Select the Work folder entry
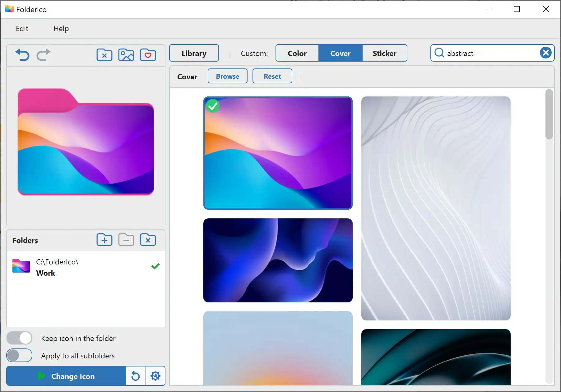The height and width of the screenshot is (392, 561). click(86, 268)
